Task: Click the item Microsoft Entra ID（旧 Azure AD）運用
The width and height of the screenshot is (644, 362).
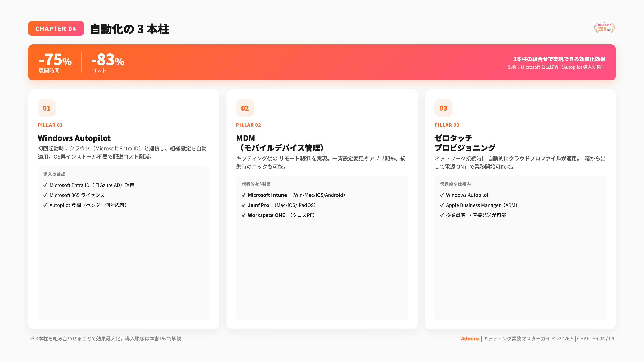Action: pos(92,185)
